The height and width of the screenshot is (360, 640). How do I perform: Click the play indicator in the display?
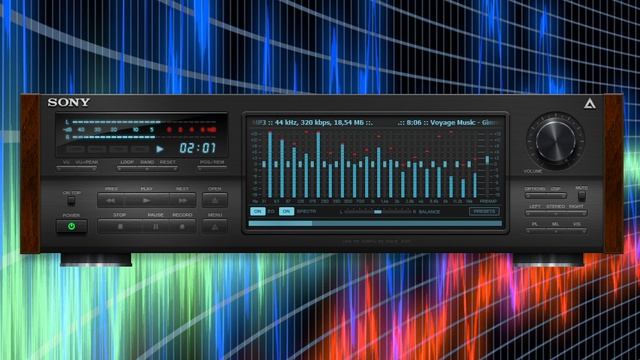[x=160, y=149]
